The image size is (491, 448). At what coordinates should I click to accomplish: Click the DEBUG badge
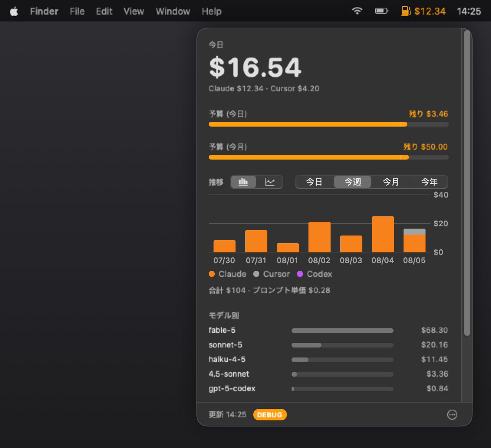tap(270, 415)
